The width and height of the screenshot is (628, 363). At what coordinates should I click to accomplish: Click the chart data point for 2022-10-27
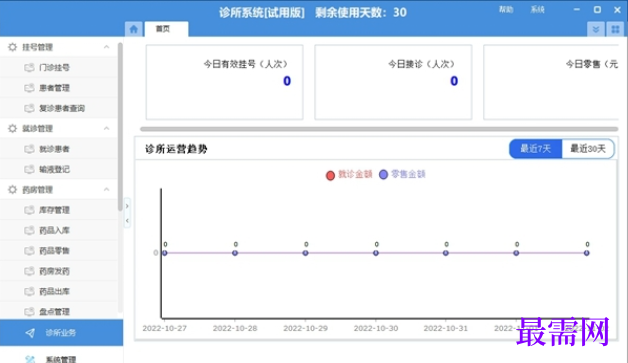coord(165,253)
